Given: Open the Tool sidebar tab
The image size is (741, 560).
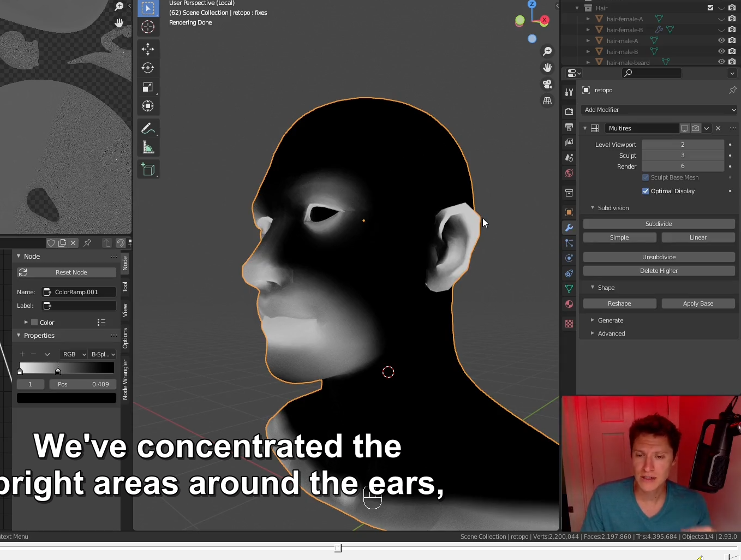Looking at the screenshot, I should click(x=126, y=287).
